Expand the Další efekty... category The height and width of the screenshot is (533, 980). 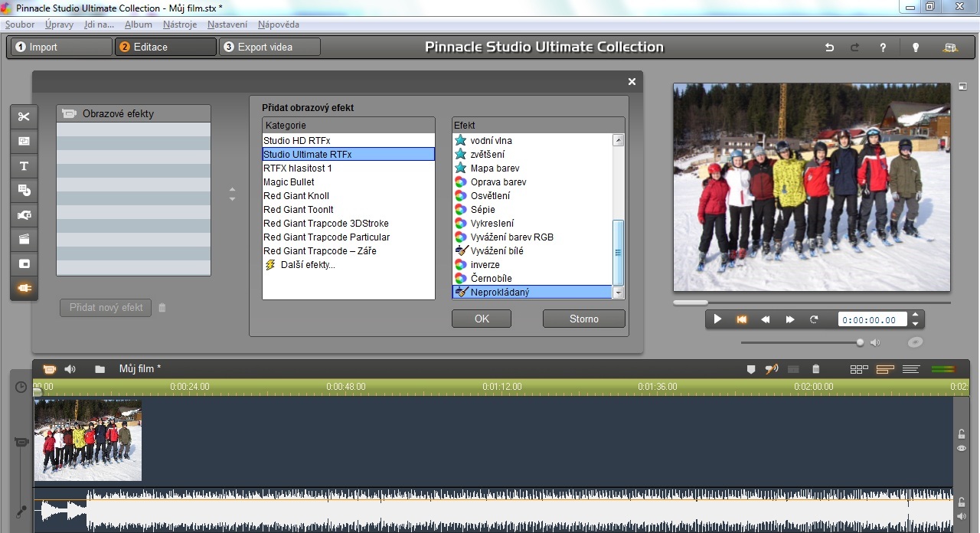click(x=299, y=265)
